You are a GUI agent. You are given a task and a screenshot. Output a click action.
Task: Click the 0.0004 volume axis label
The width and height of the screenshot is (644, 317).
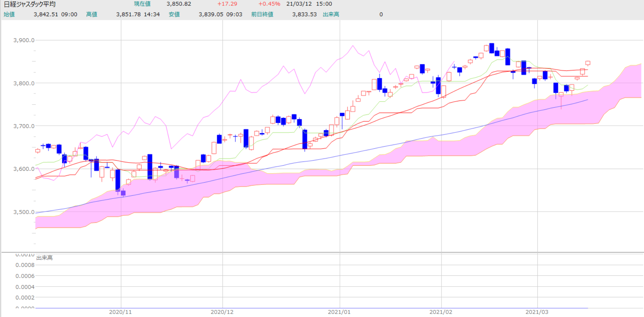25,287
